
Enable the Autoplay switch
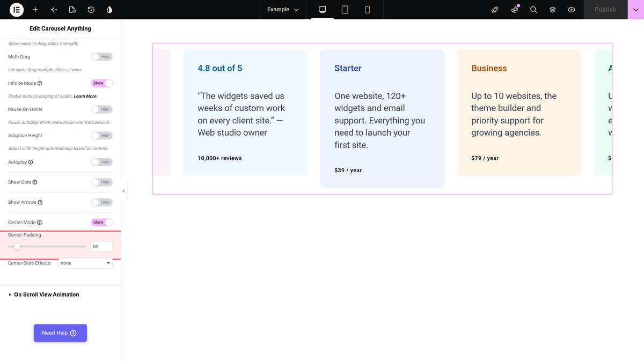(x=101, y=162)
